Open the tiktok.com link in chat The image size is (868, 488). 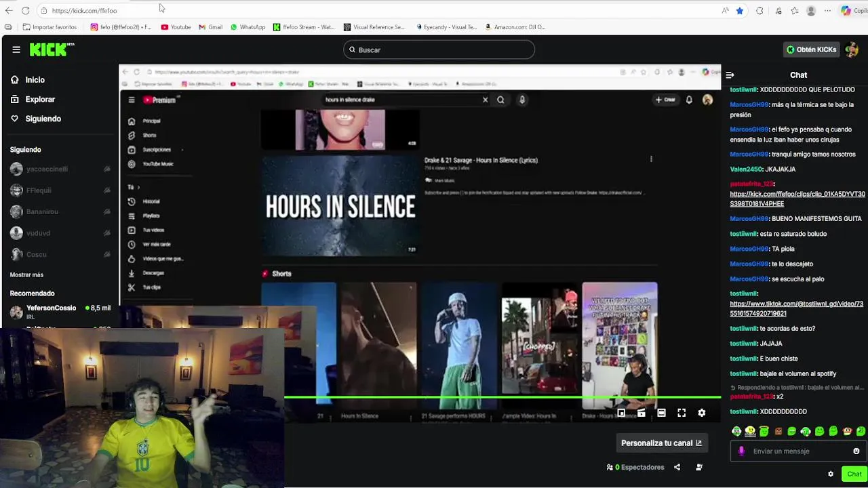coord(796,309)
